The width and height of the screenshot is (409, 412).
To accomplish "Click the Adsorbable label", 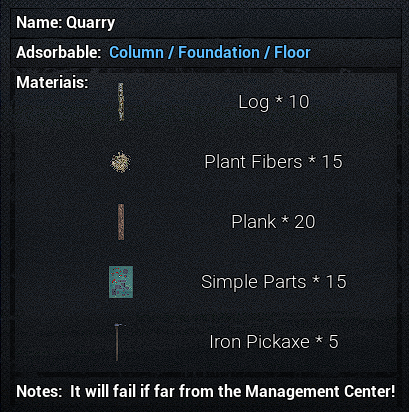I will pos(58,53).
